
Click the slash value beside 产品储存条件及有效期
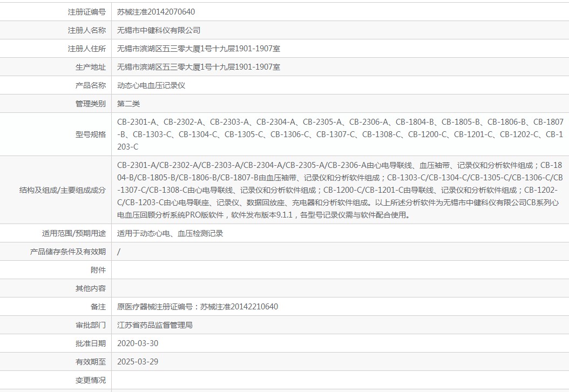pyautogui.click(x=119, y=252)
